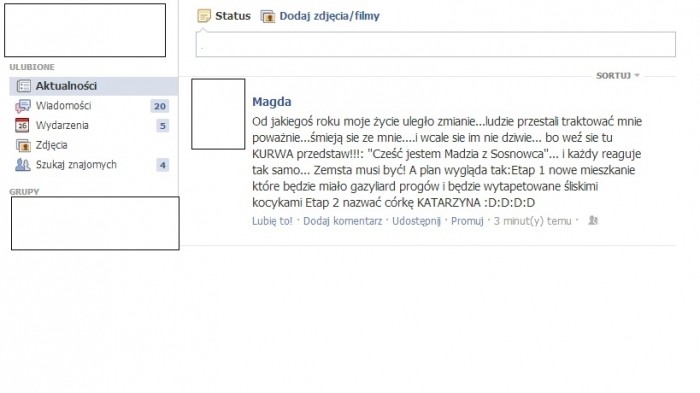
Task: Click the Udostępnij link
Action: tap(416, 221)
